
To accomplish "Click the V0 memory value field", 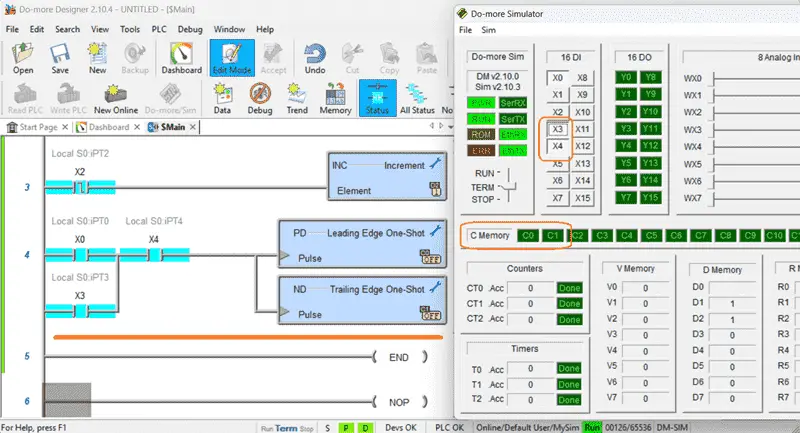I will click(645, 288).
